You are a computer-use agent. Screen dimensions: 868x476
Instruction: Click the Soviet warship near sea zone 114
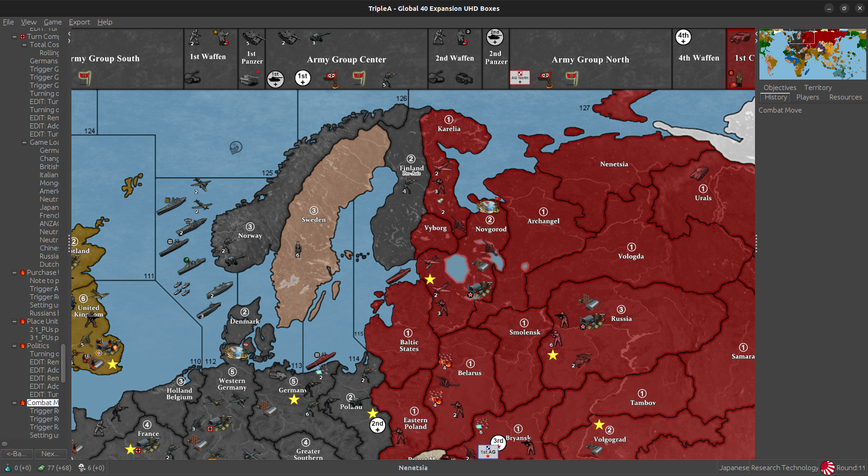pos(321,360)
